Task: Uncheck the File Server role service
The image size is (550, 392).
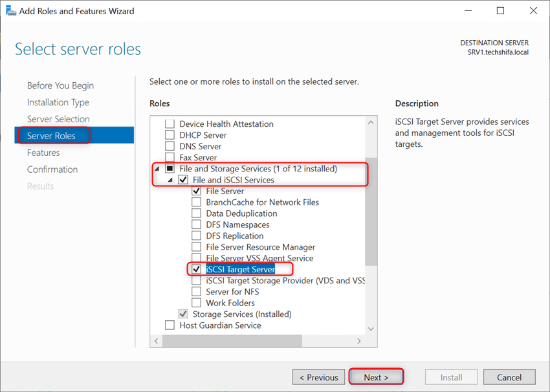Action: coord(196,191)
